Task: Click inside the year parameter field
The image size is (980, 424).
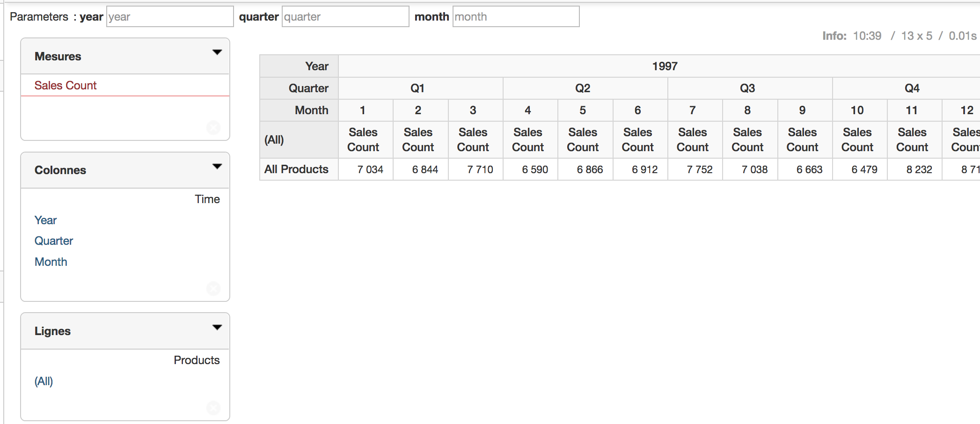Action: [x=168, y=16]
